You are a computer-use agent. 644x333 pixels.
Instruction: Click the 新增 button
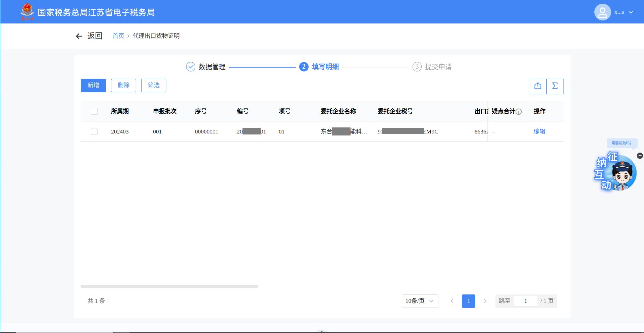(93, 86)
